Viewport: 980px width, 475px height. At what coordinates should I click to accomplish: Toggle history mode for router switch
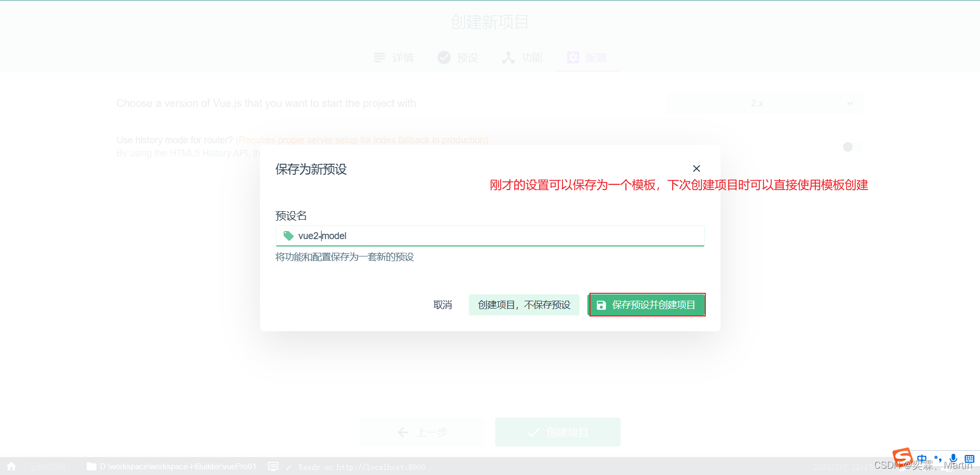(852, 147)
